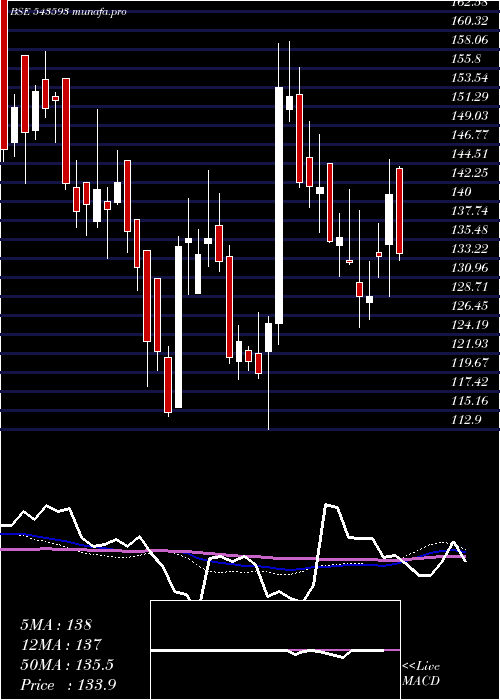Select the 128.71 axis value
This screenshot has height=700, width=500.
tap(469, 287)
